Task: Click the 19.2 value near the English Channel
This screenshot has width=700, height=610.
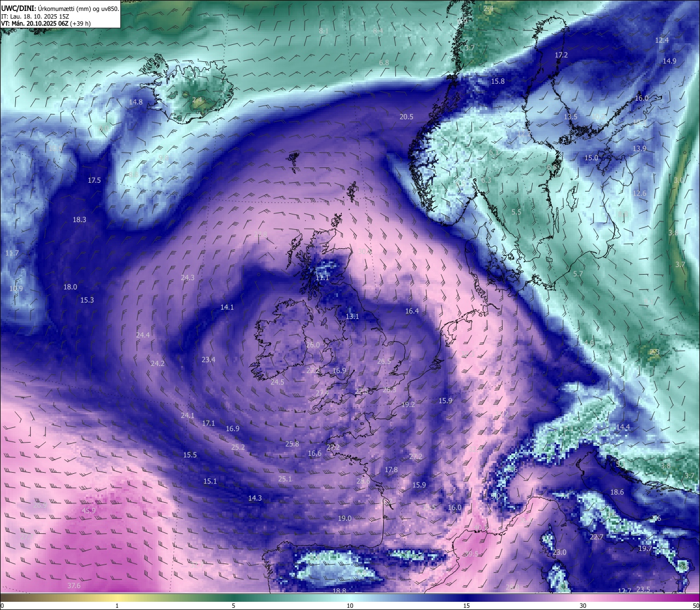Action: point(408,404)
